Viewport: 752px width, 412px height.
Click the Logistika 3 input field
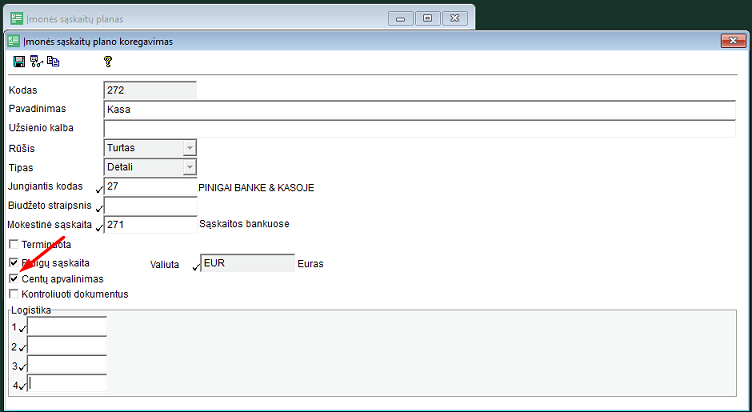pos(67,364)
